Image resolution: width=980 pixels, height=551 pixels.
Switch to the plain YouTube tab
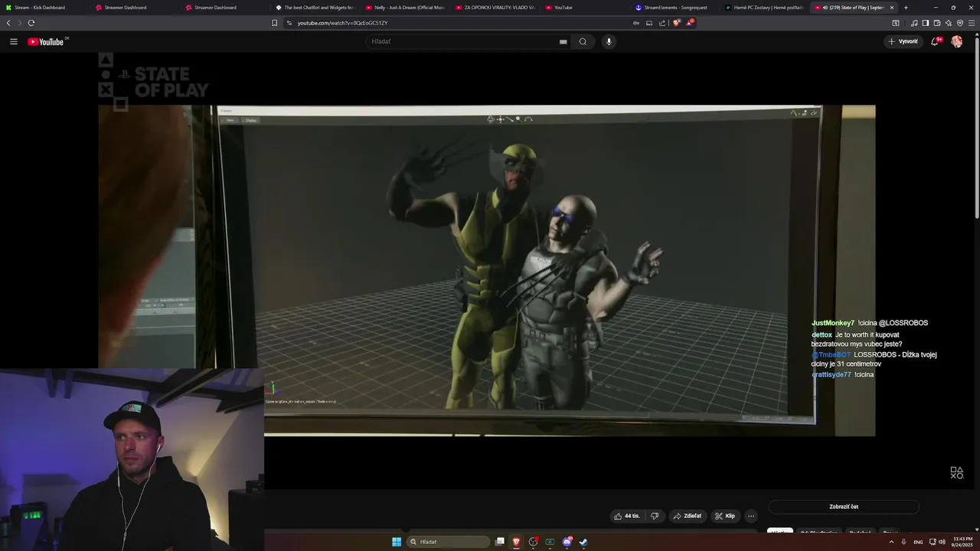[586, 8]
